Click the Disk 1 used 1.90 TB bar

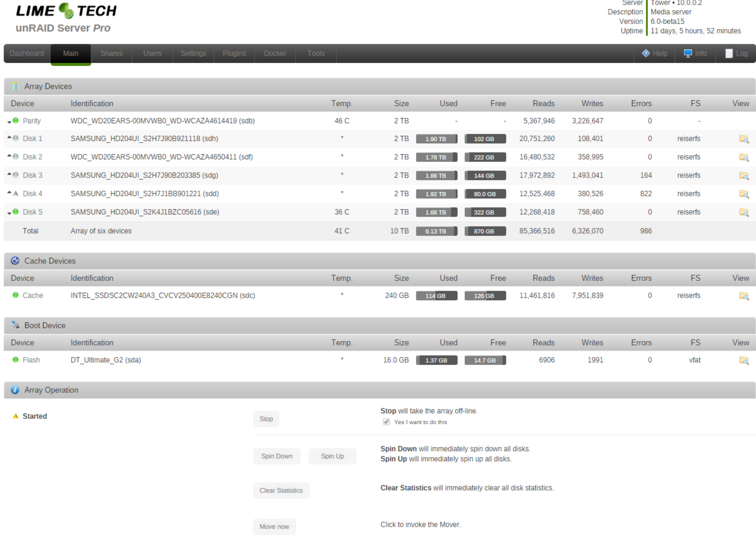436,139
